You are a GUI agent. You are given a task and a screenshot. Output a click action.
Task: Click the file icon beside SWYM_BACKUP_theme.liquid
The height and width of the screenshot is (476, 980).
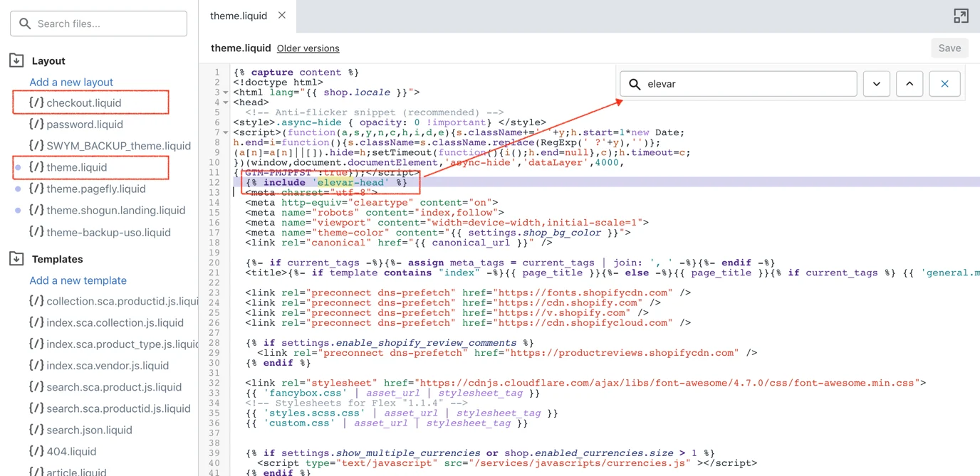click(x=36, y=146)
